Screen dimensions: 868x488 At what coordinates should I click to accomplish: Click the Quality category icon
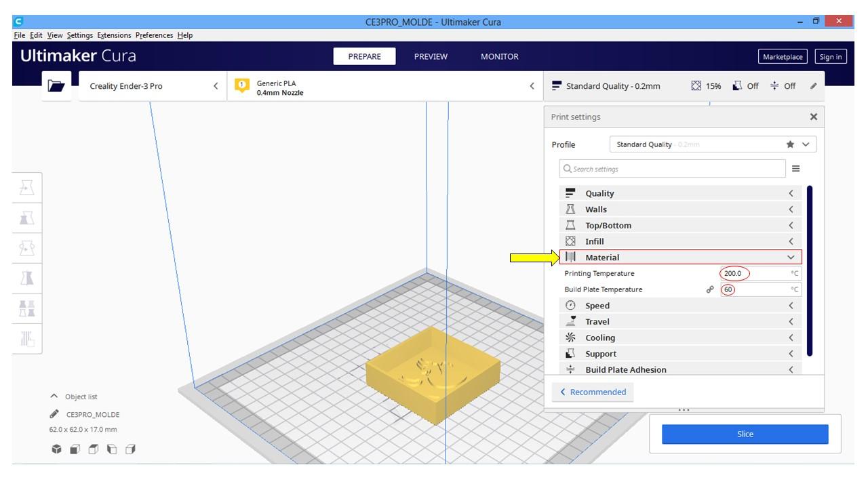click(x=570, y=193)
